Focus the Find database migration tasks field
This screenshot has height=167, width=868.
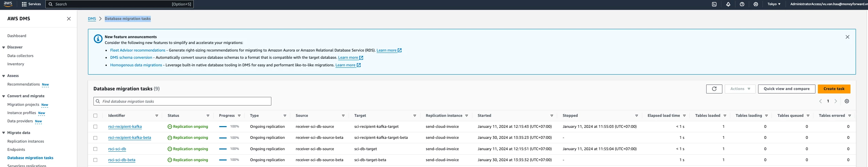182,101
